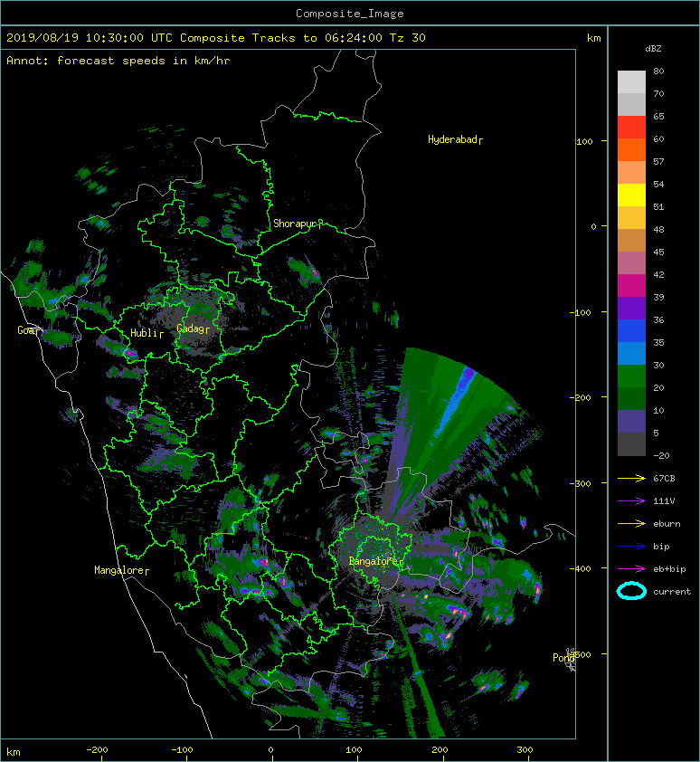Image resolution: width=700 pixels, height=762 pixels.
Task: Pick the bright yellow swatch between 54 and 51
Action: 631,195
